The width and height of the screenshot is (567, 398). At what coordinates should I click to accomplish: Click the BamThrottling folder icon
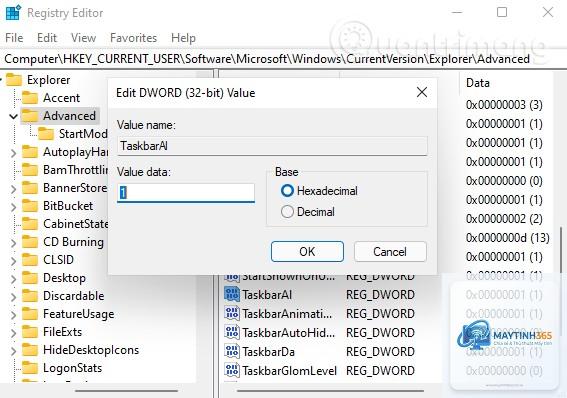click(x=30, y=170)
